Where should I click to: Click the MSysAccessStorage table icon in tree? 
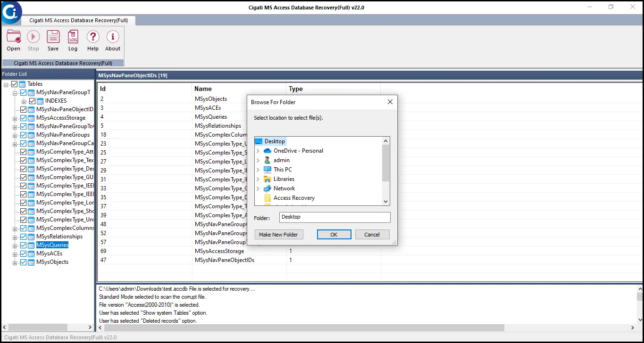[31, 118]
